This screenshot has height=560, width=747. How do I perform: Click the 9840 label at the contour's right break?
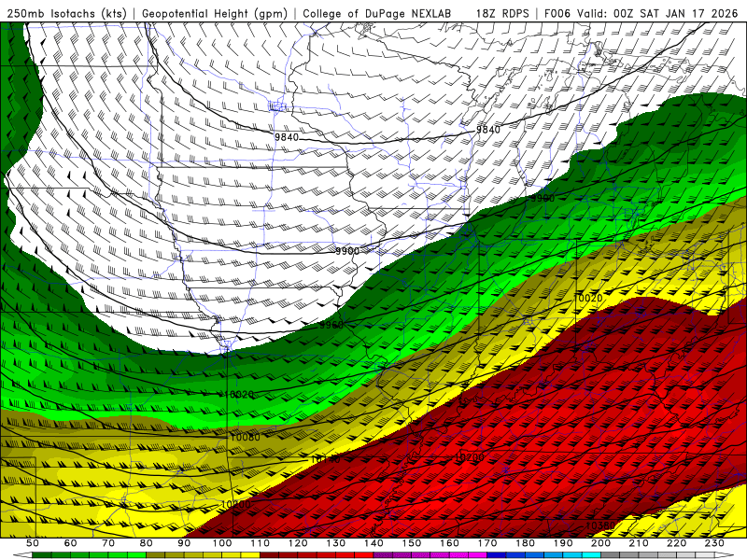tap(488, 130)
